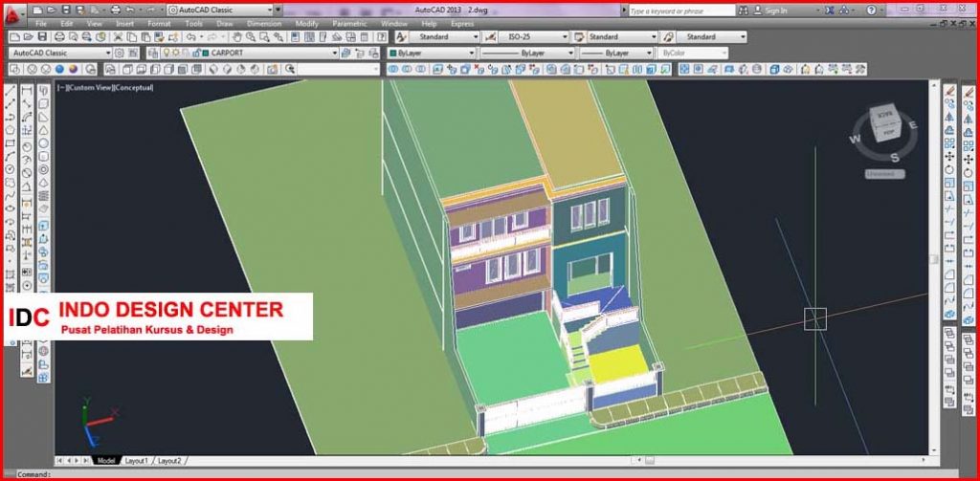The image size is (980, 481).
Task: Select the Line draw tool
Action: [x=10, y=91]
